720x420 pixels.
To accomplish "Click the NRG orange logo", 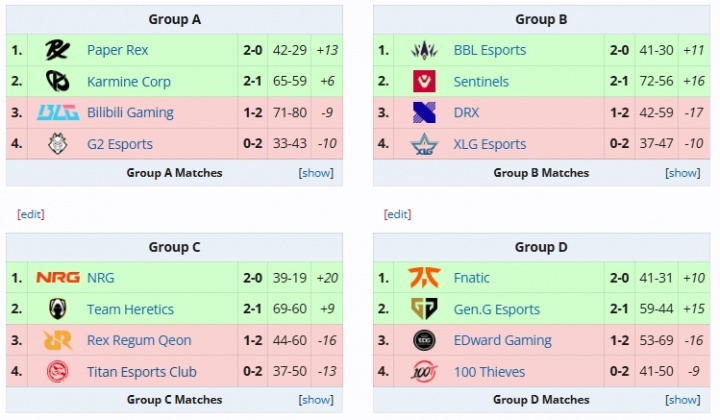I will click(58, 278).
